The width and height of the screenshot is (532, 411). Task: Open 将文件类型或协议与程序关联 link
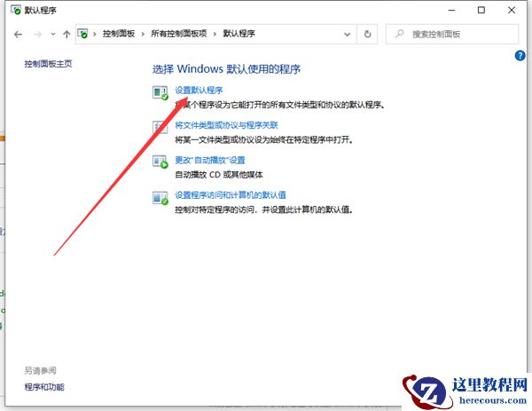[x=226, y=125]
